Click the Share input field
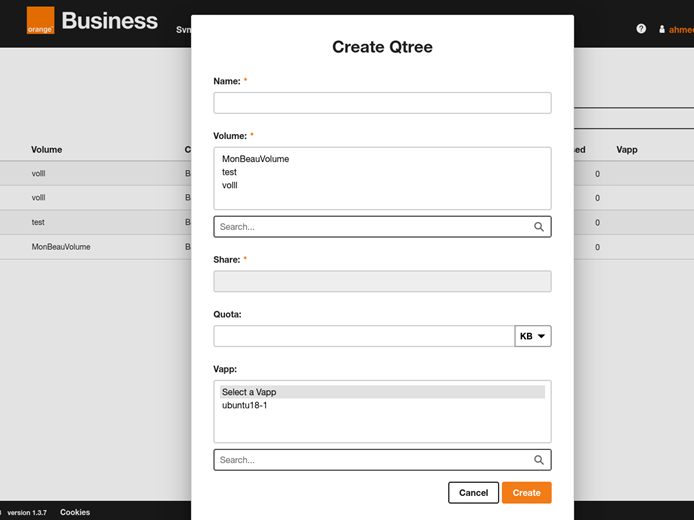This screenshot has height=520, width=694. click(x=382, y=281)
